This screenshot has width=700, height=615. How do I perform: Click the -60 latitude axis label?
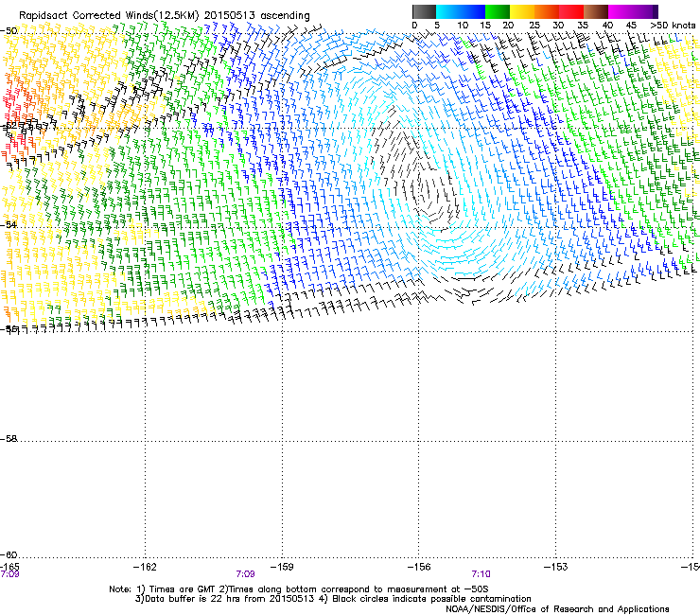pyautogui.click(x=9, y=554)
